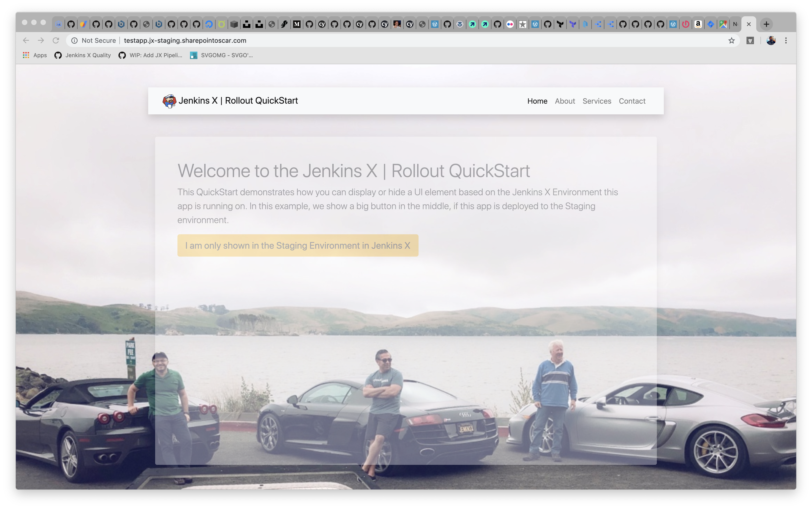The height and width of the screenshot is (509, 812).
Task: Close the current active tab
Action: click(749, 24)
